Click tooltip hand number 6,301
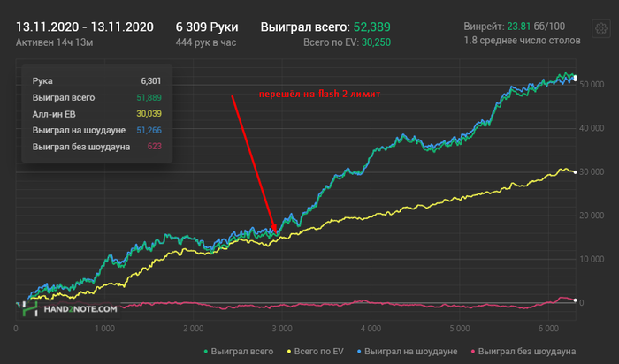 [151, 81]
